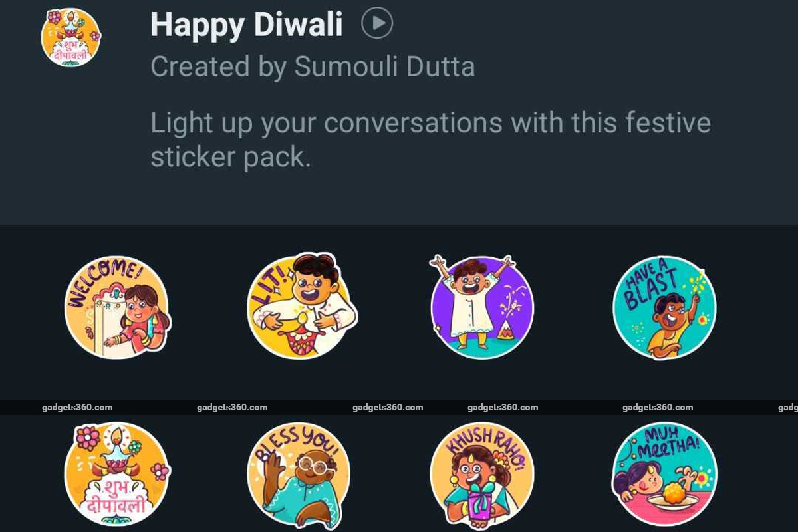Click the Happy Diwali pack title

click(x=246, y=25)
